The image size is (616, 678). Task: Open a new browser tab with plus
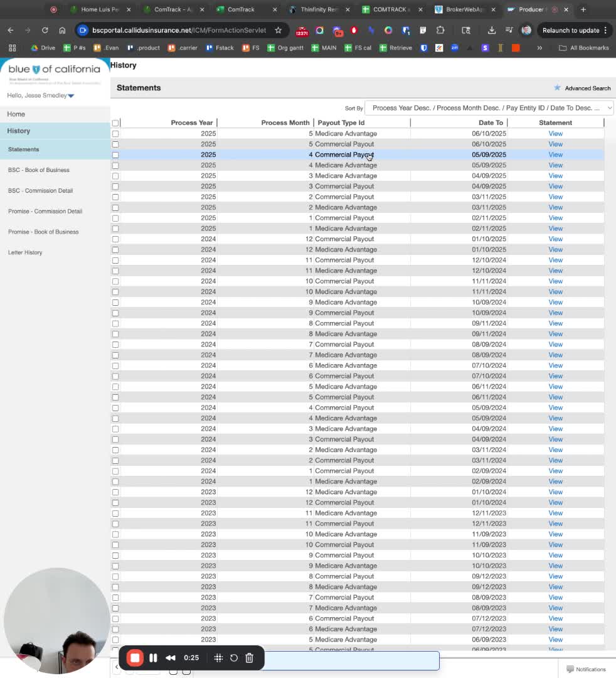click(583, 9)
